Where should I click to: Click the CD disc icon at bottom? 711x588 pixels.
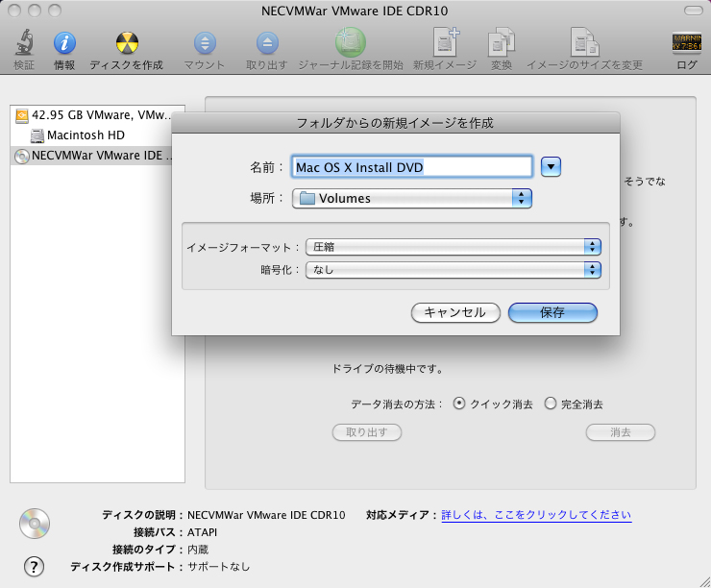35,524
